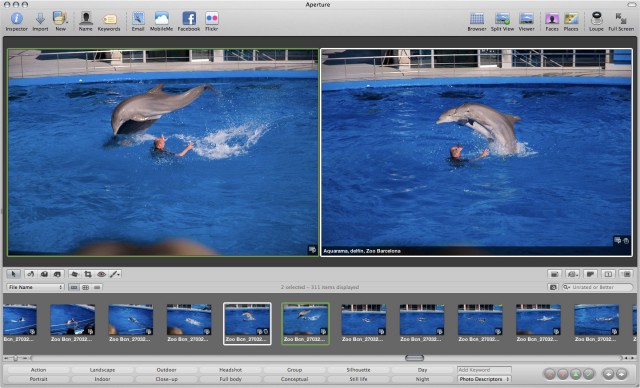Viewport: 640px width, 388px height.
Task: Open the Quick Brushes pop-up menu
Action: (115, 274)
